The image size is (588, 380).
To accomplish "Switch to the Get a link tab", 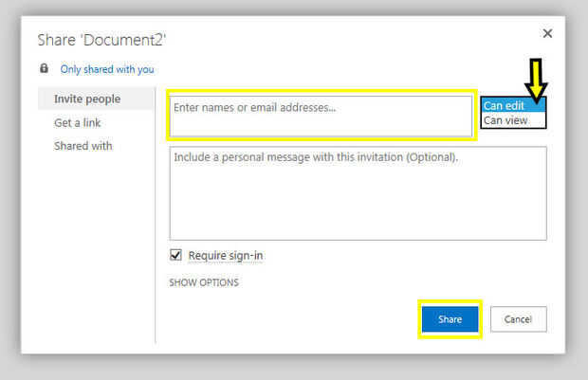I will pos(77,122).
